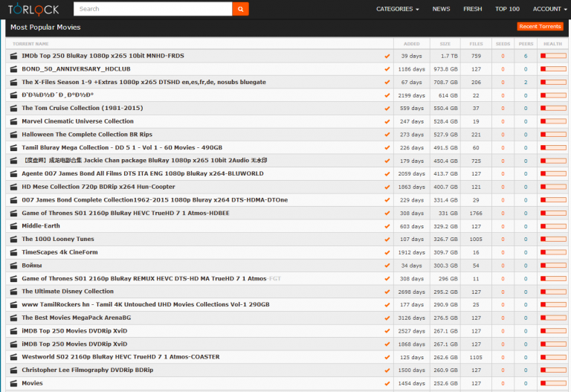Screen dimensions: 571x392
Task: Click the 3126 days added cell
Action: coord(411,318)
